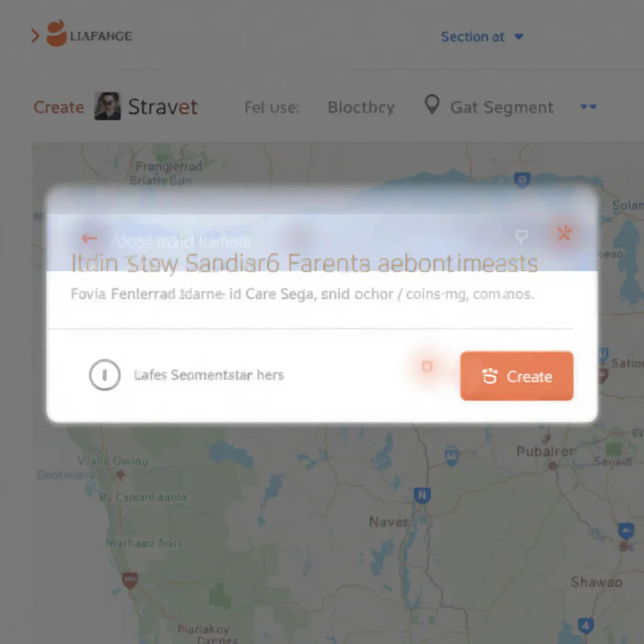Click the Create link in the toolbar

tap(58, 107)
